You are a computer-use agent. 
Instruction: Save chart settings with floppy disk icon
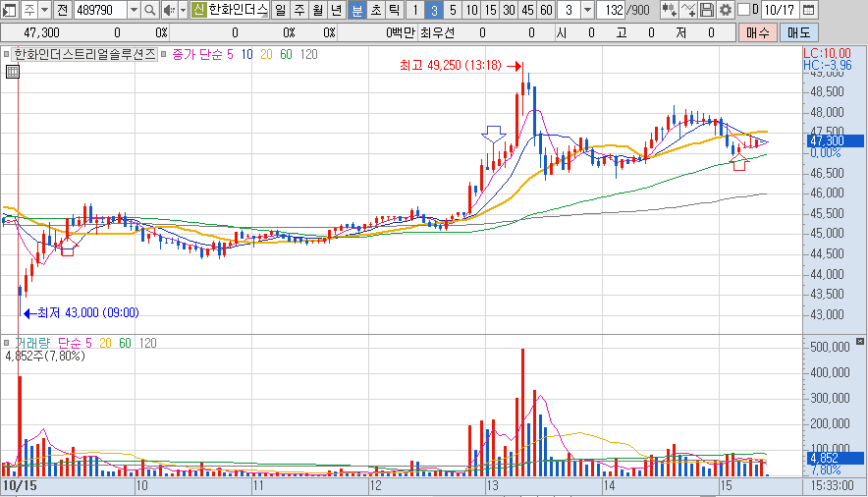point(706,10)
